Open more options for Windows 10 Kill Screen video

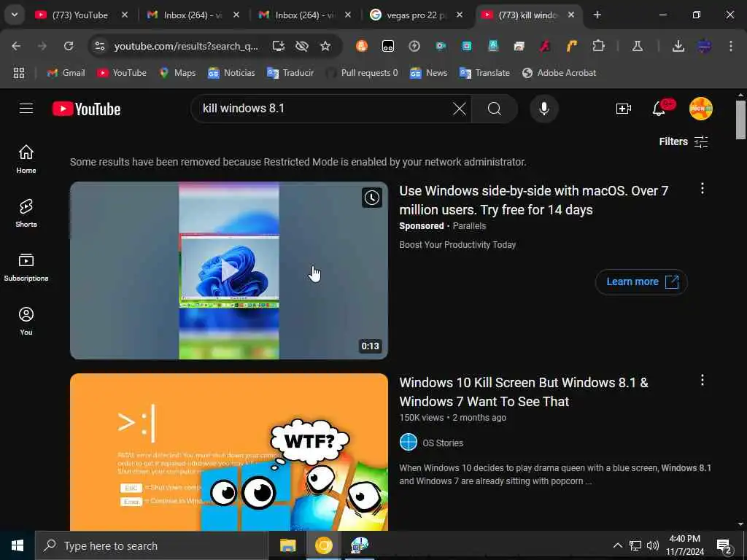(703, 380)
